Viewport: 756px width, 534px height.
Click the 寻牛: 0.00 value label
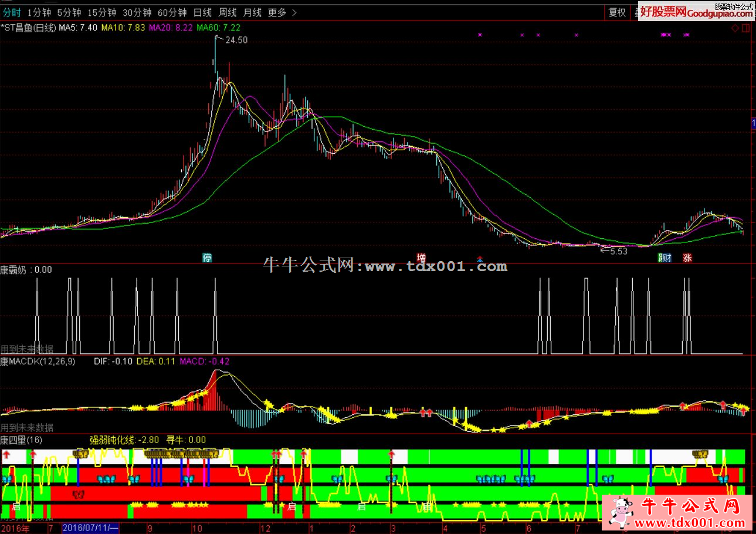pos(186,440)
